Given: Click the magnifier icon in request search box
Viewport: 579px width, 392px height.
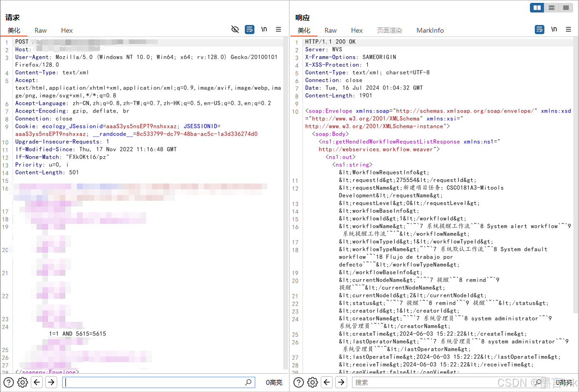Looking at the screenshot, I should [x=248, y=382].
